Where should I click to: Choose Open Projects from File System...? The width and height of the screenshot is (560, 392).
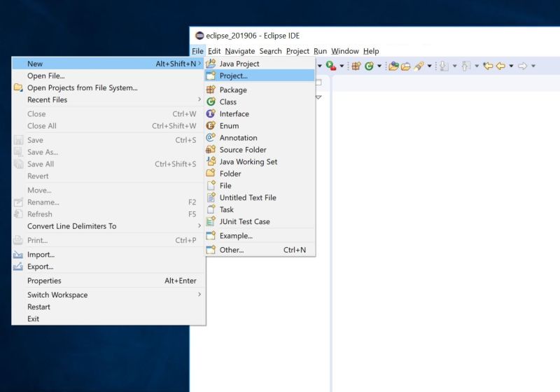coord(109,87)
